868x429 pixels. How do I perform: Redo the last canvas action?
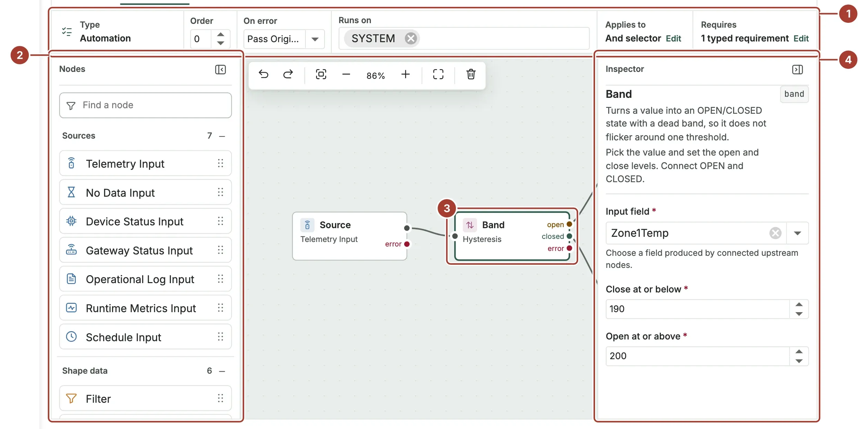point(288,74)
